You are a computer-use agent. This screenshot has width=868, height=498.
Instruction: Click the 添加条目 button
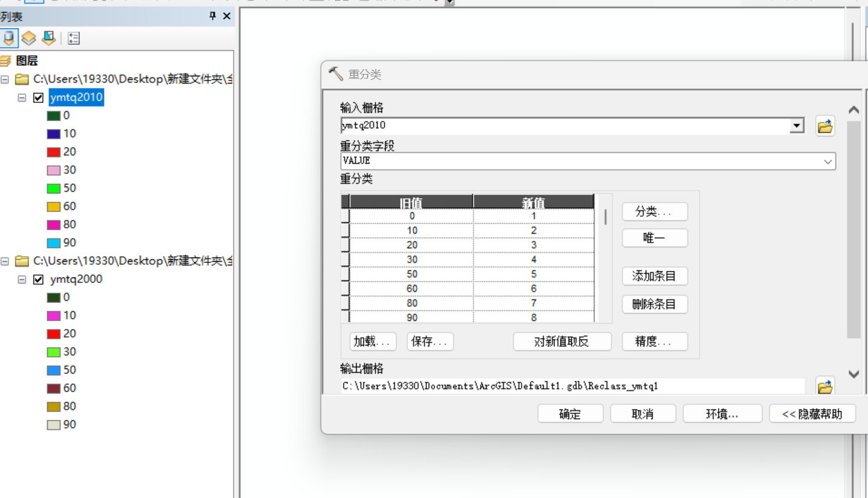(x=655, y=276)
